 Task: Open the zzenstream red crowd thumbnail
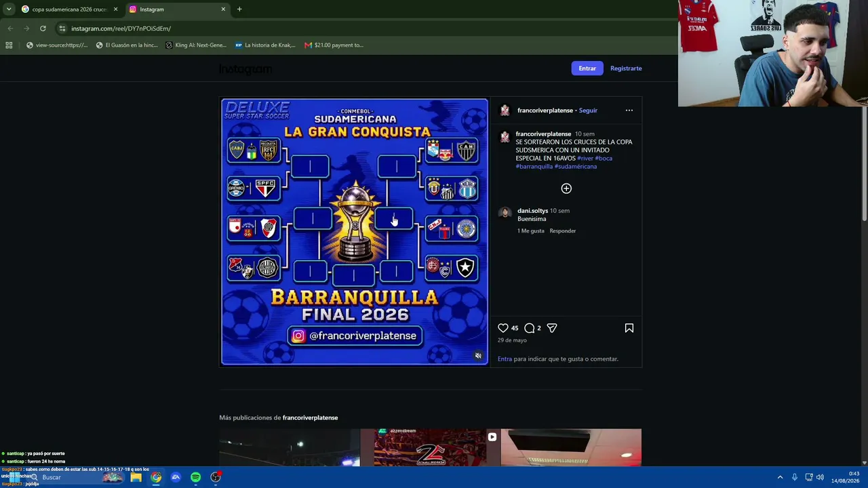click(431, 447)
